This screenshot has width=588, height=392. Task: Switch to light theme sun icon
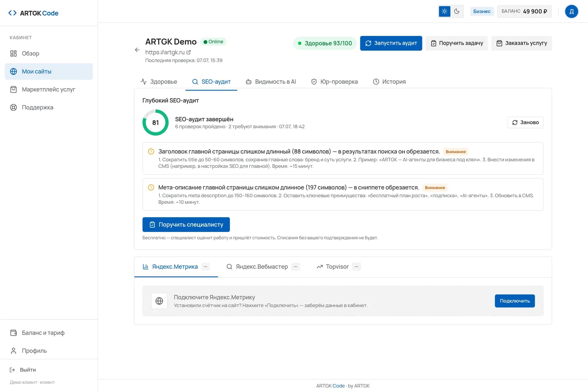(444, 11)
